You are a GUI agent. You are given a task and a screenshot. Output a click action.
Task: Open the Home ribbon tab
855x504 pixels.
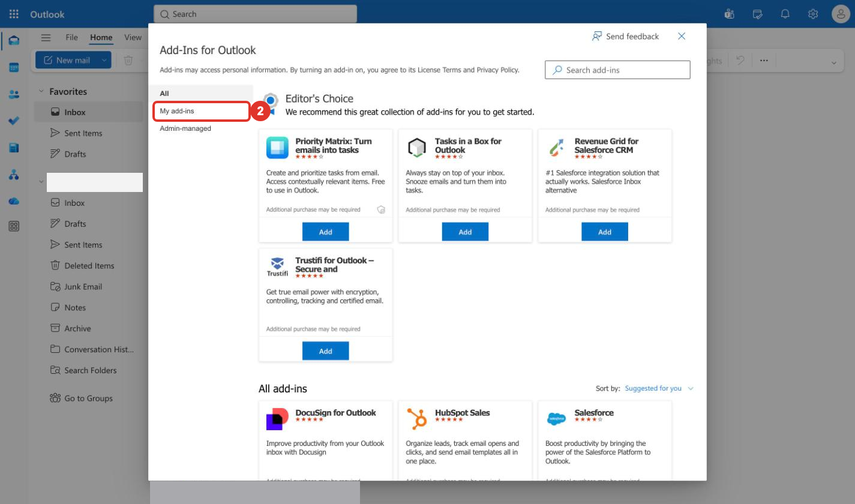tap(101, 37)
